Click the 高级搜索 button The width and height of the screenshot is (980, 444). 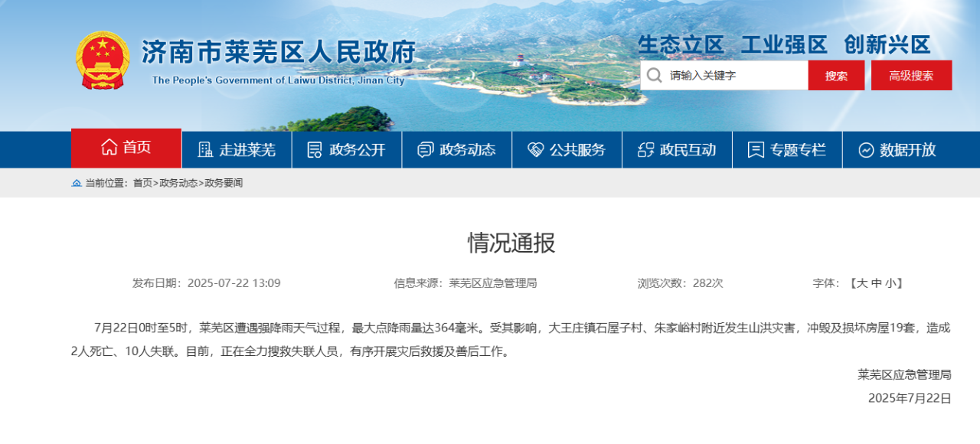coord(911,75)
